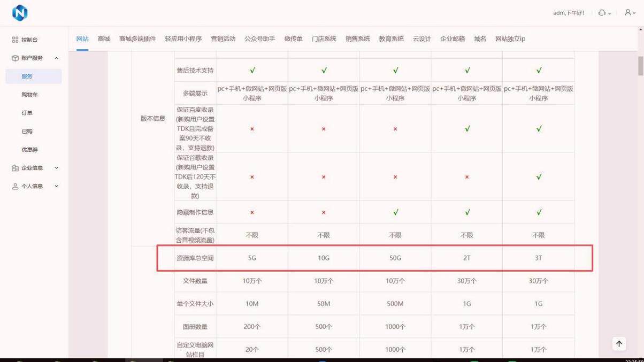Click the 售后技术支持 row label
This screenshot has height=362, width=644.
[195, 70]
